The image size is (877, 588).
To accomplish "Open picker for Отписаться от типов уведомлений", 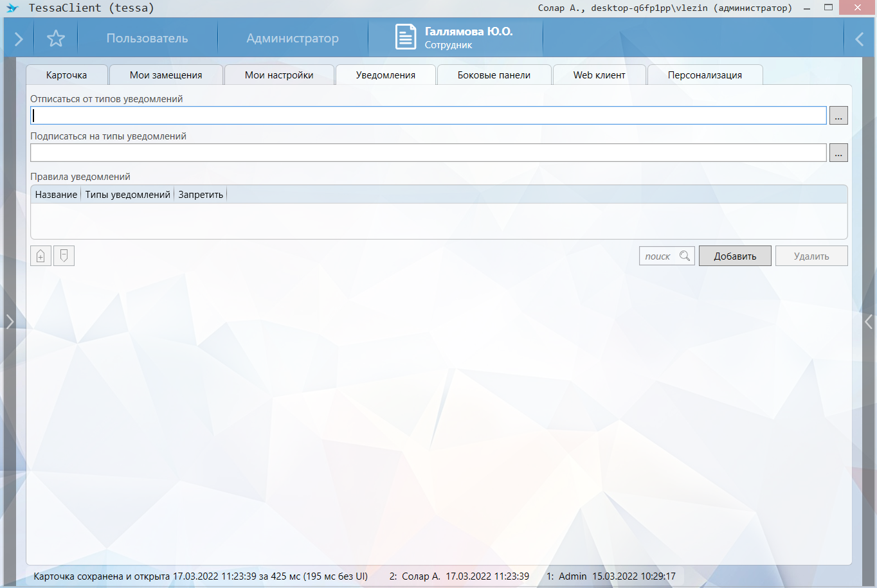I will click(x=838, y=116).
